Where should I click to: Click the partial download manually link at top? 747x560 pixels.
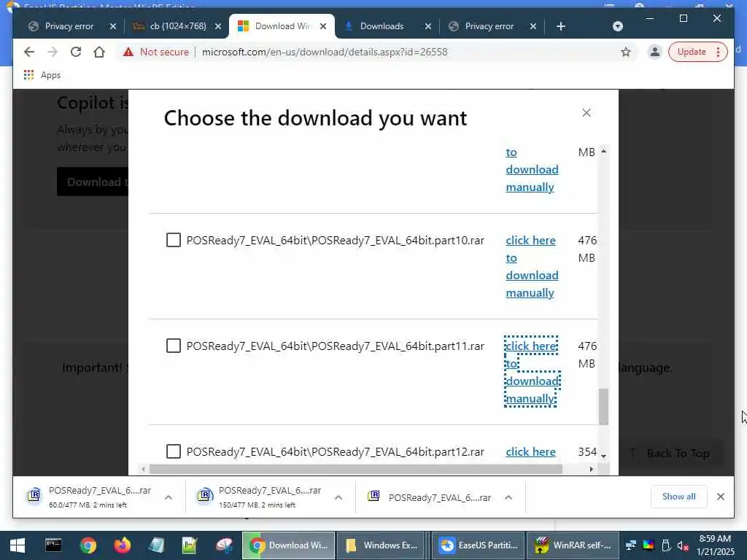(532, 169)
